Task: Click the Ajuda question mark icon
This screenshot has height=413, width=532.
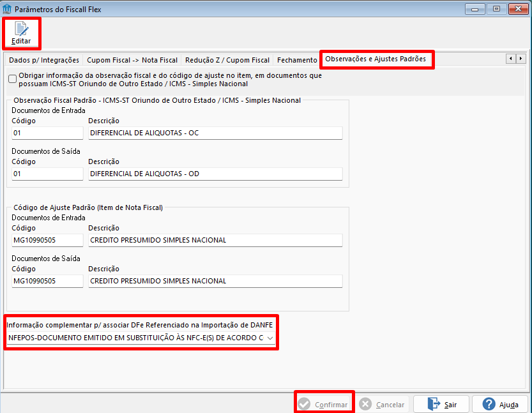Action: pyautogui.click(x=489, y=404)
